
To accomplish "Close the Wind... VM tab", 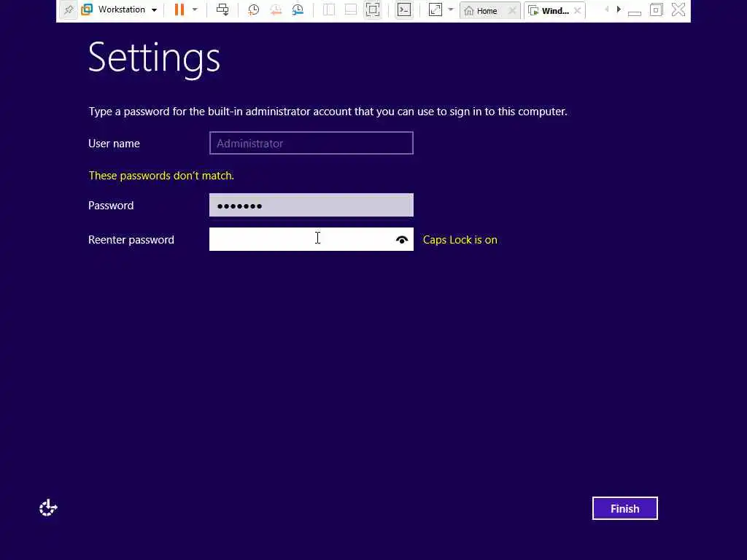I will [578, 10].
